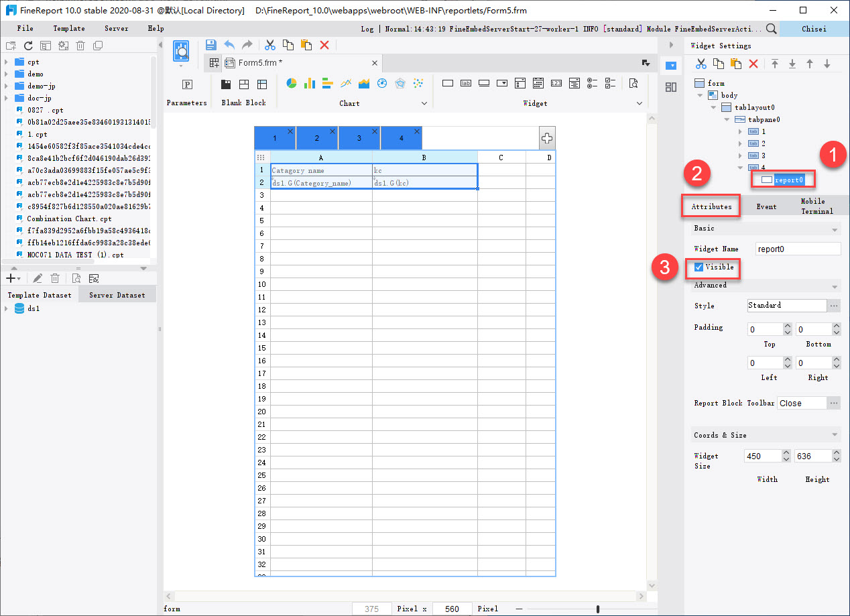Image resolution: width=850 pixels, height=616 pixels.
Task: Collapse the tabpane0 node
Action: [x=727, y=120]
